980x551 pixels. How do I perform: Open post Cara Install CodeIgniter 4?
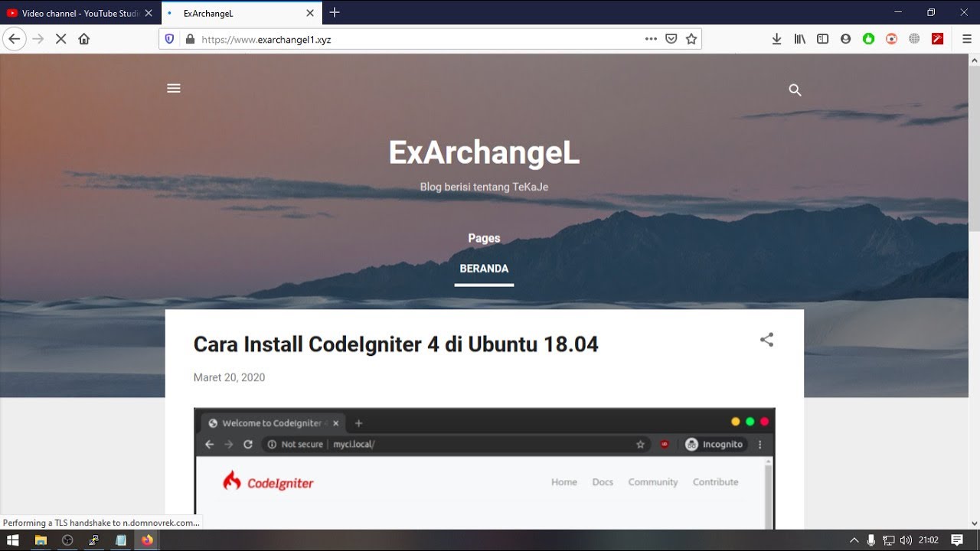click(x=396, y=344)
